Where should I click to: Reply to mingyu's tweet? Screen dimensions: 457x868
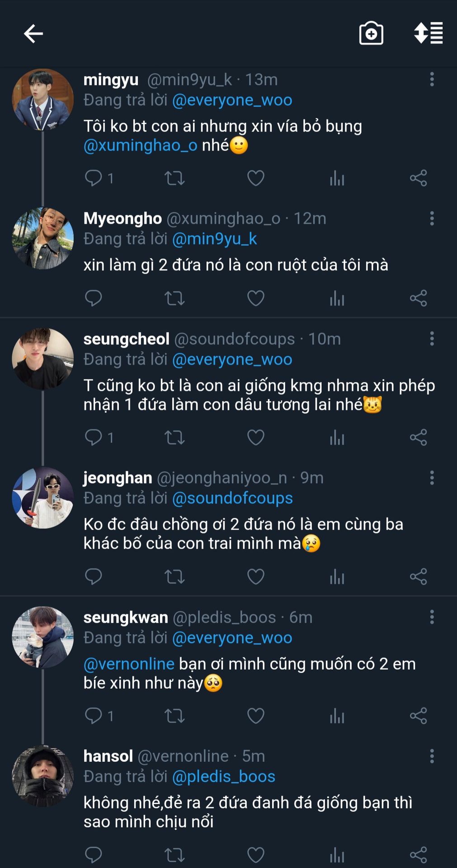tap(94, 178)
